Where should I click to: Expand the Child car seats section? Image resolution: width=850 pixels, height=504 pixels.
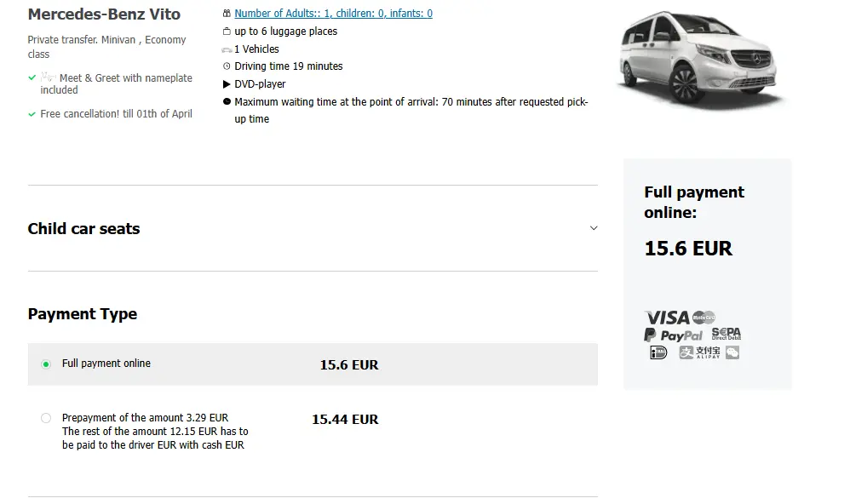click(83, 228)
